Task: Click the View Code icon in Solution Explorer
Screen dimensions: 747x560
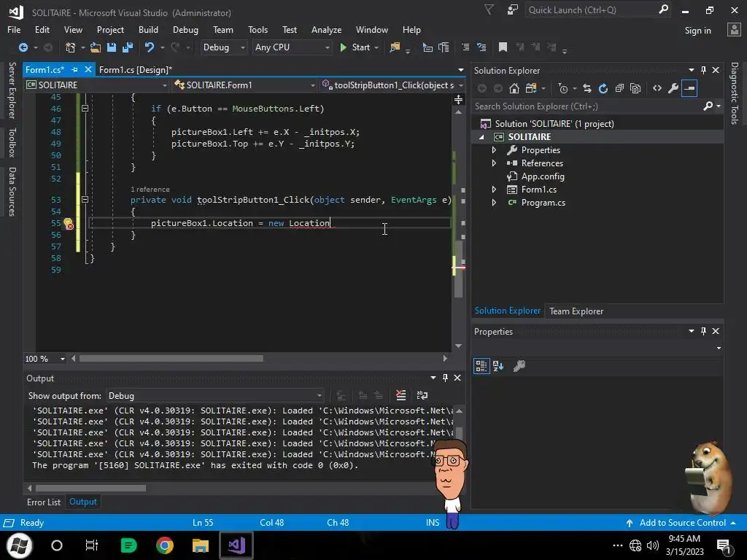Action: pos(657,88)
